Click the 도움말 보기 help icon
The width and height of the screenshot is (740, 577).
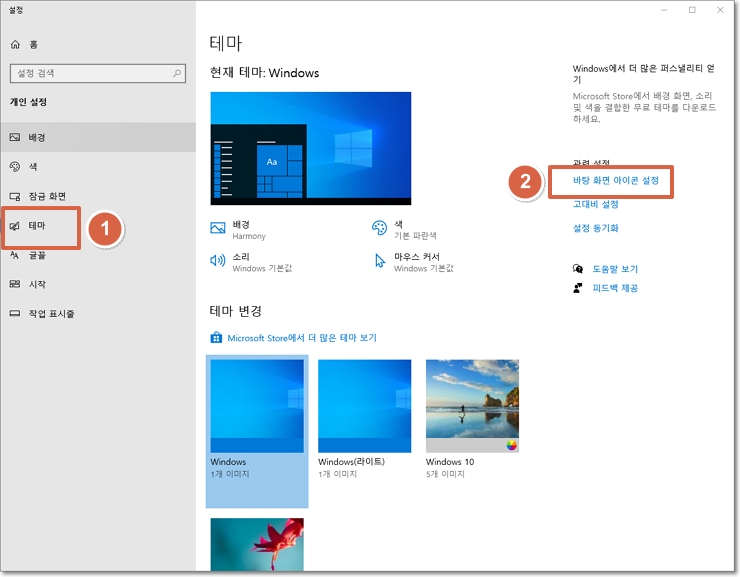pyautogui.click(x=578, y=269)
